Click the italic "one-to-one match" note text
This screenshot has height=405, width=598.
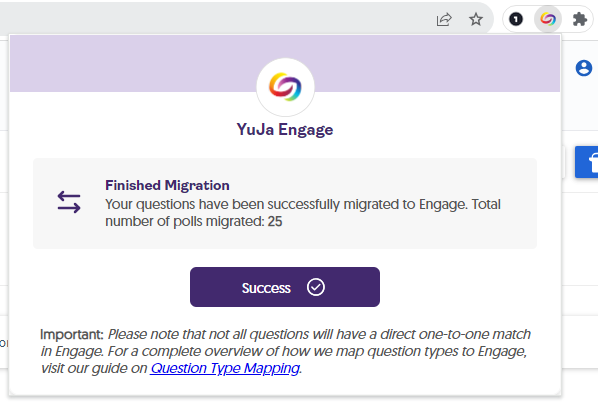(474, 334)
